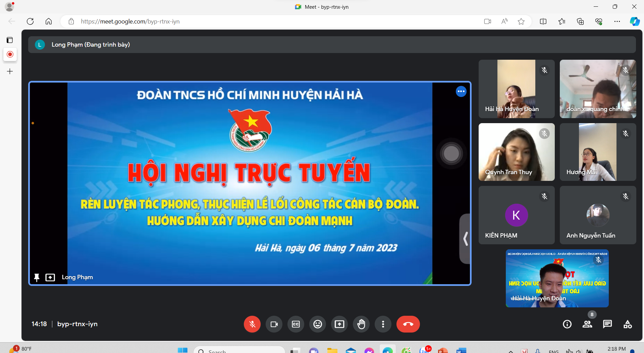Toggle the camera on or off
This screenshot has height=353, width=644.
(x=274, y=324)
